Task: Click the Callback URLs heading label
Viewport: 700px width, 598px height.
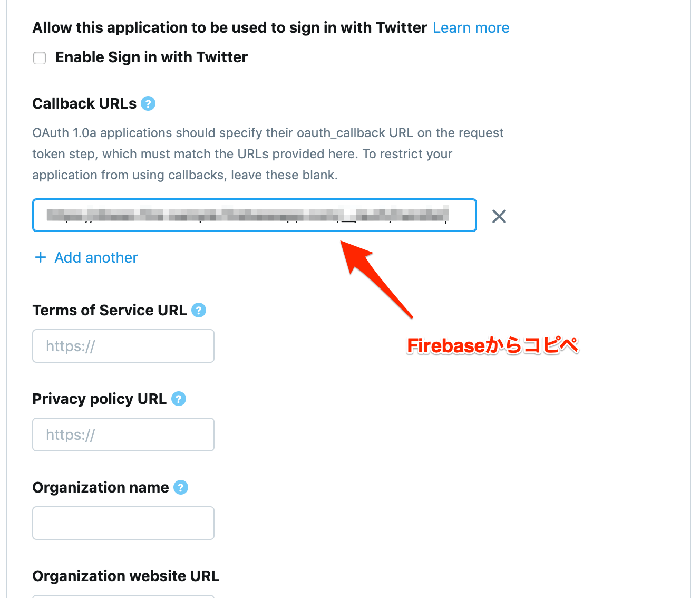Action: pos(84,103)
